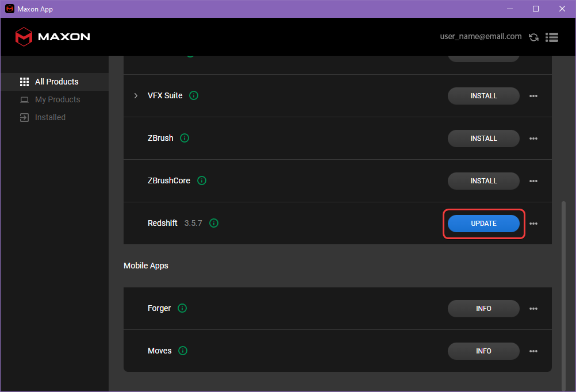Viewport: 576px width, 392px height.
Task: Click the Maxon logo in header
Action: click(x=52, y=37)
